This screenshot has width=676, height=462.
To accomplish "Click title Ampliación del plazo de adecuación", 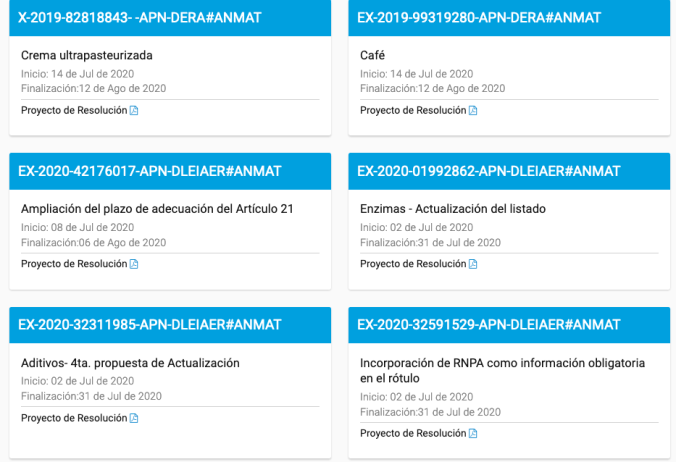I will (157, 209).
